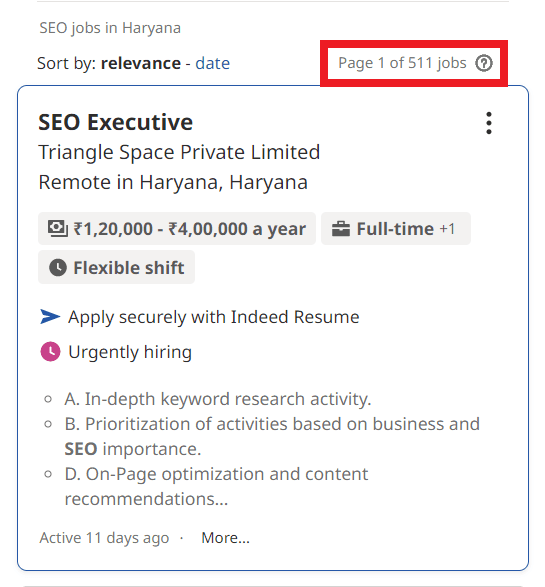Sort job results by date
Screen dimensions: 545x587
coord(213,63)
